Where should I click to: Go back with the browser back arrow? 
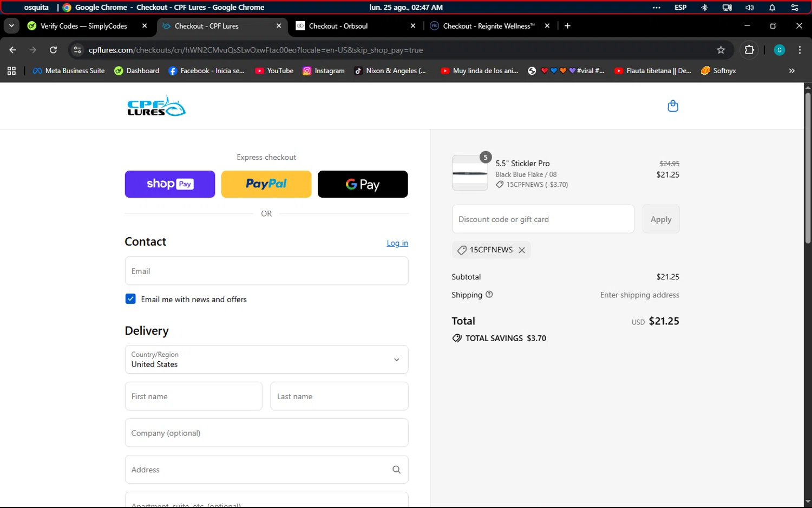[13, 50]
